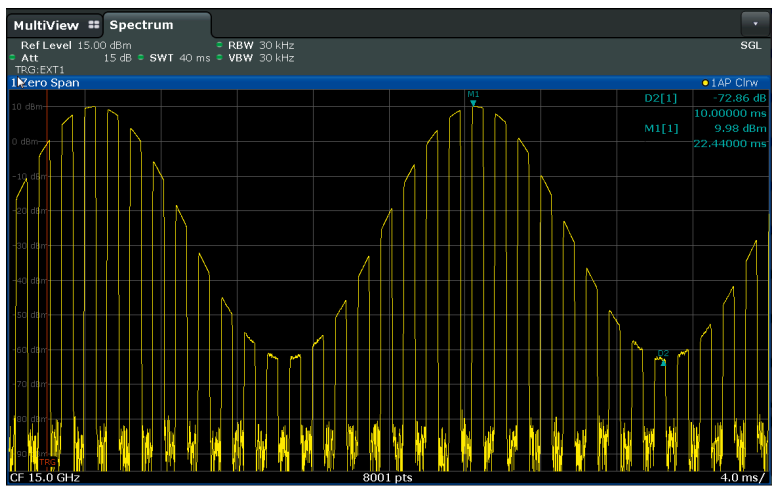Viewport: 783px width, 493px height.
Task: Select the D2 delta marker on trace
Action: pos(663,362)
